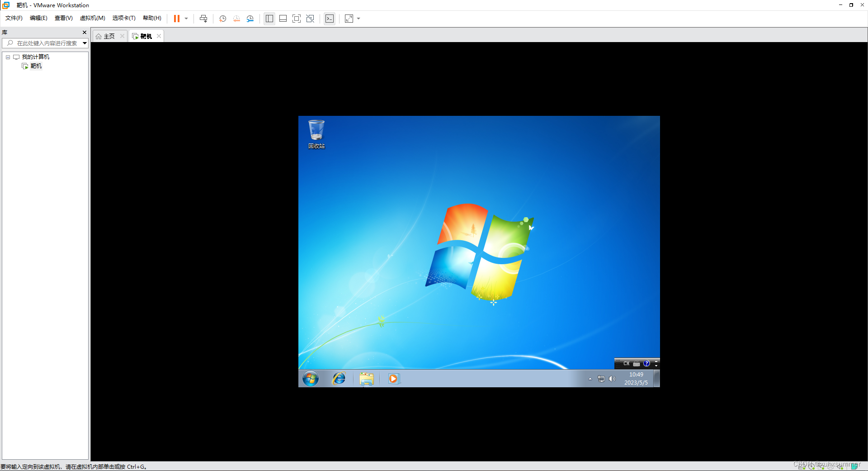Open the Recycle Bin on the guest desktop
The image size is (868, 471).
point(316,134)
